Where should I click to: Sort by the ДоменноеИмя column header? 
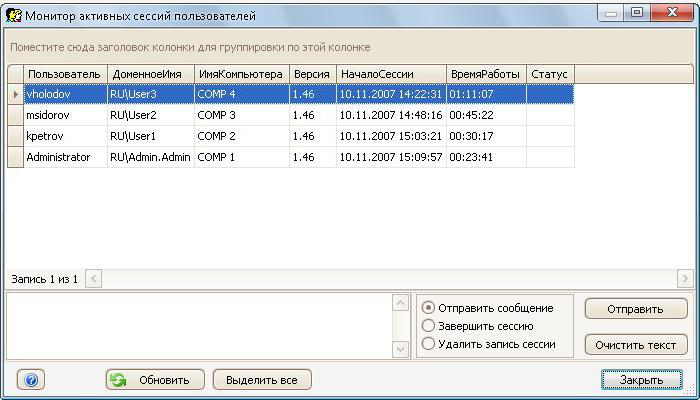[151, 75]
